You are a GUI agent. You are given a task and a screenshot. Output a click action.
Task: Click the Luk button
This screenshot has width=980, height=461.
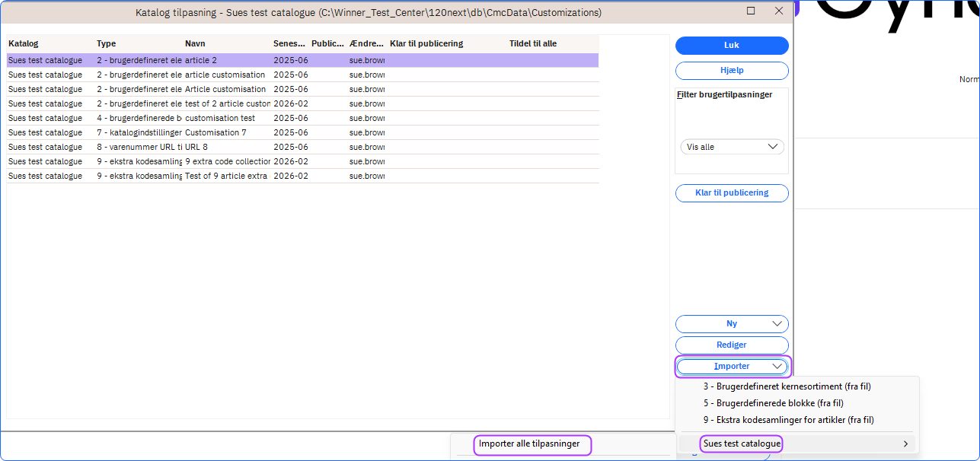click(x=731, y=46)
